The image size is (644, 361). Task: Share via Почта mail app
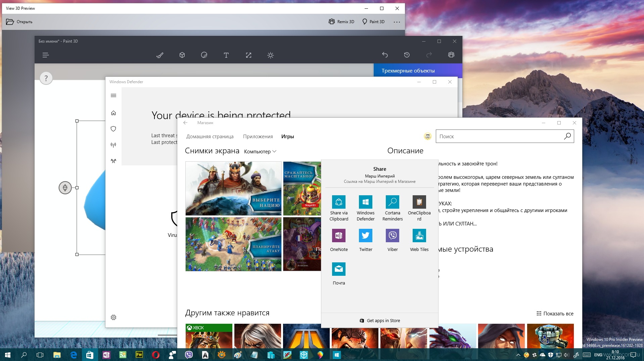click(x=339, y=274)
